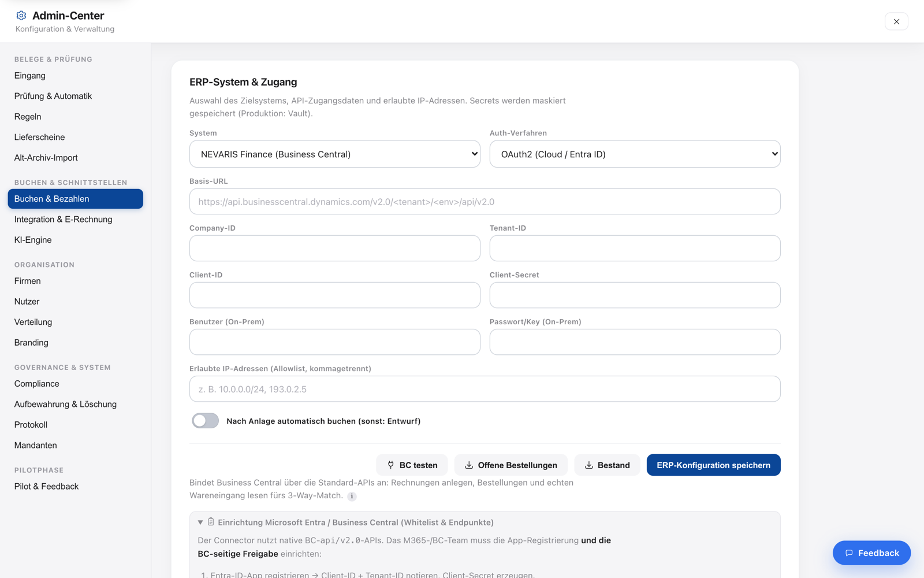
Task: Open Branding settings
Action: 75,343
